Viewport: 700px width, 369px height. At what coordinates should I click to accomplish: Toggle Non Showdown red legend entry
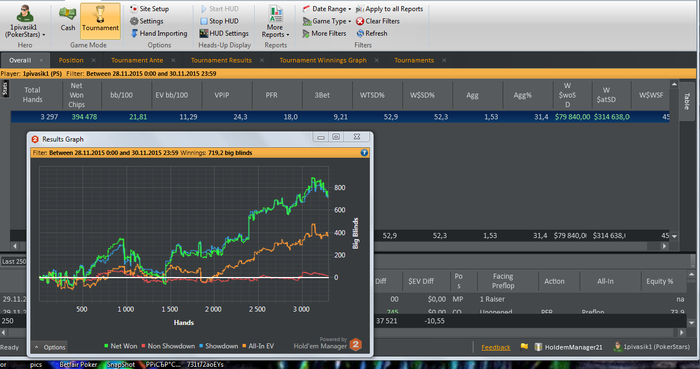[x=168, y=346]
